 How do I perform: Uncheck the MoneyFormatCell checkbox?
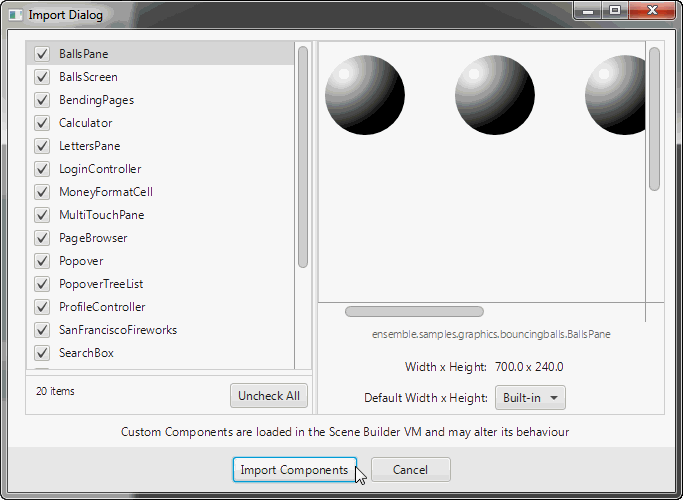[x=42, y=192]
